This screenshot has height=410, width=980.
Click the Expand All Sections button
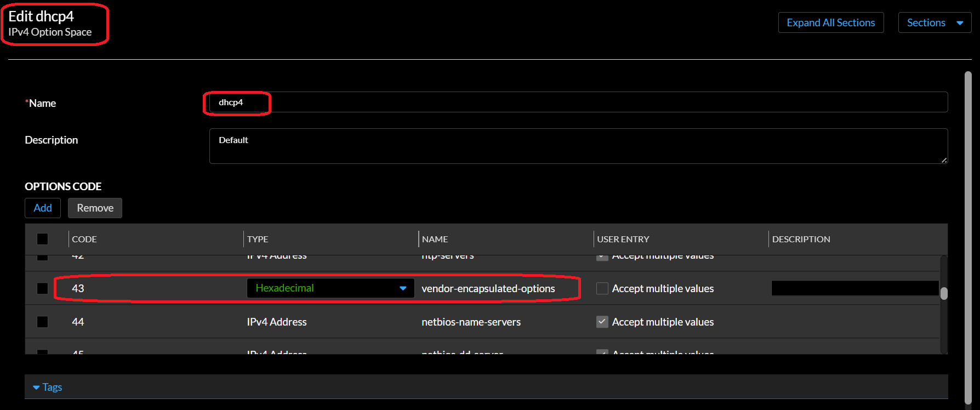click(x=830, y=22)
